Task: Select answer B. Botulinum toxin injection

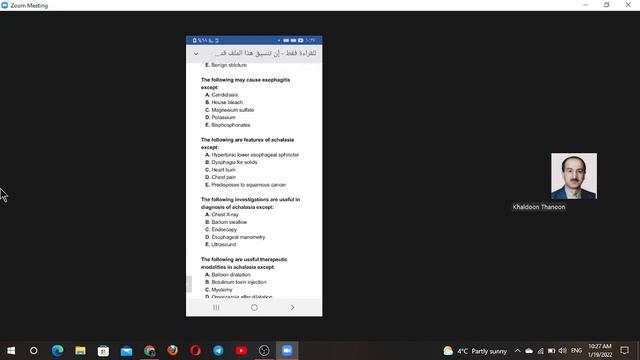Action: coord(236,282)
